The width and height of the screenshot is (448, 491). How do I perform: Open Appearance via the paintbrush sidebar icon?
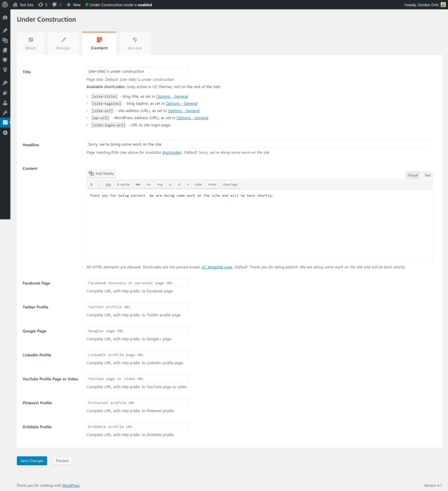(x=5, y=83)
